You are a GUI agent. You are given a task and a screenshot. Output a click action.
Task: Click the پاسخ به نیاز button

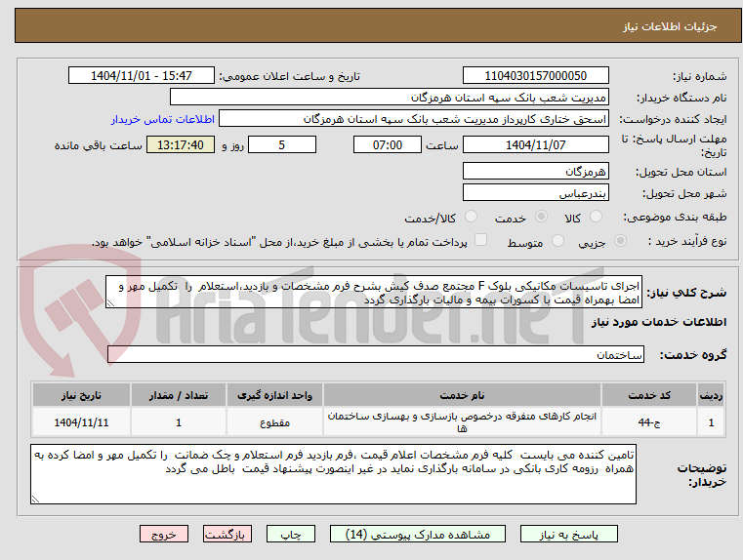point(568,534)
